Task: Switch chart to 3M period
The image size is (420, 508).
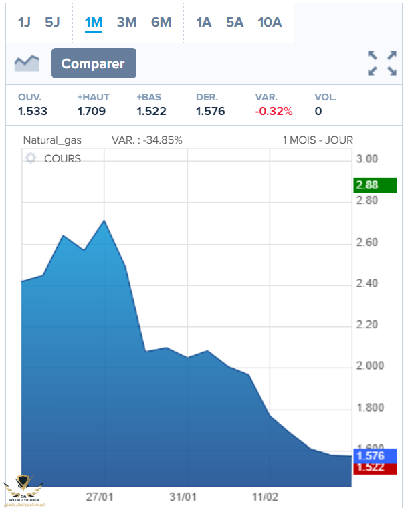Action: point(126,22)
